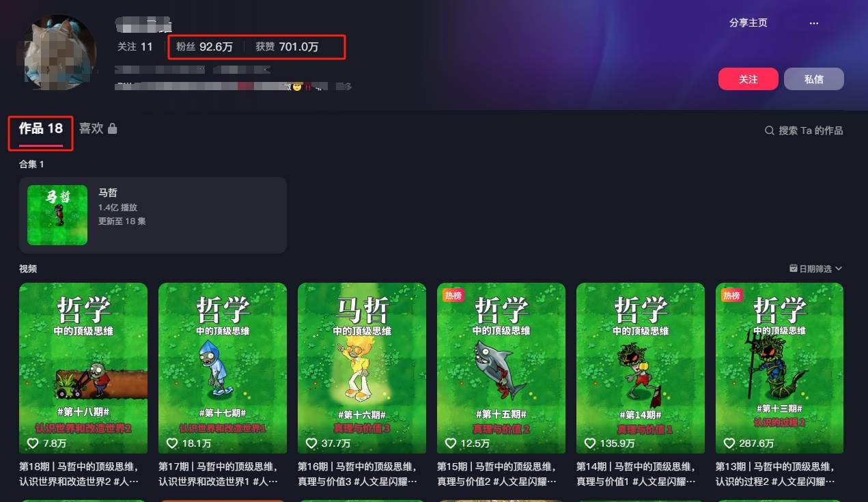Click the 搜索 Ta 的作品 search field
Image resolution: width=868 pixels, height=502 pixels.
click(x=803, y=130)
